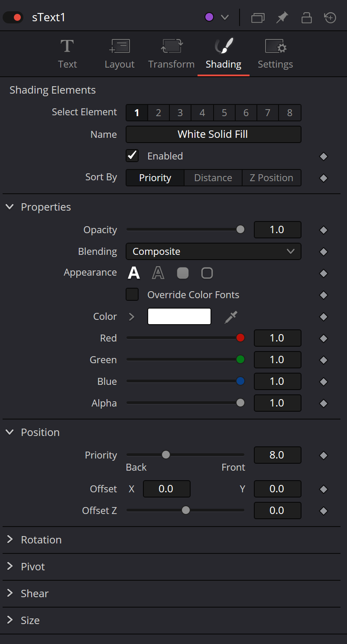
Task: Sort by Distance
Action: coord(213,178)
